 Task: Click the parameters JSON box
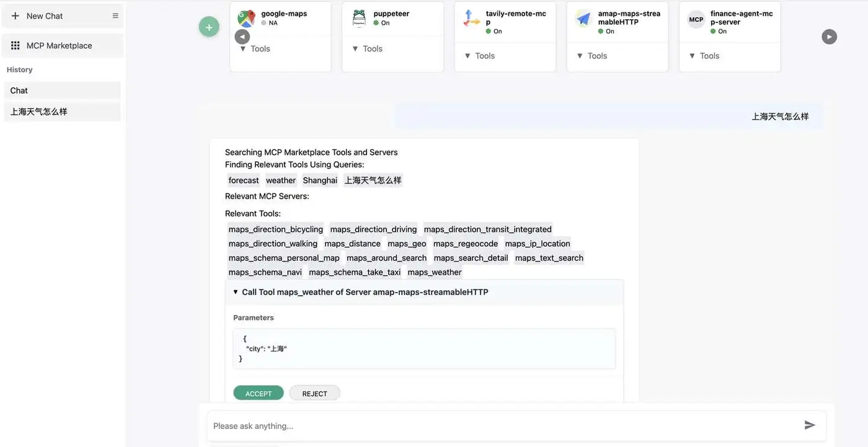(x=424, y=349)
